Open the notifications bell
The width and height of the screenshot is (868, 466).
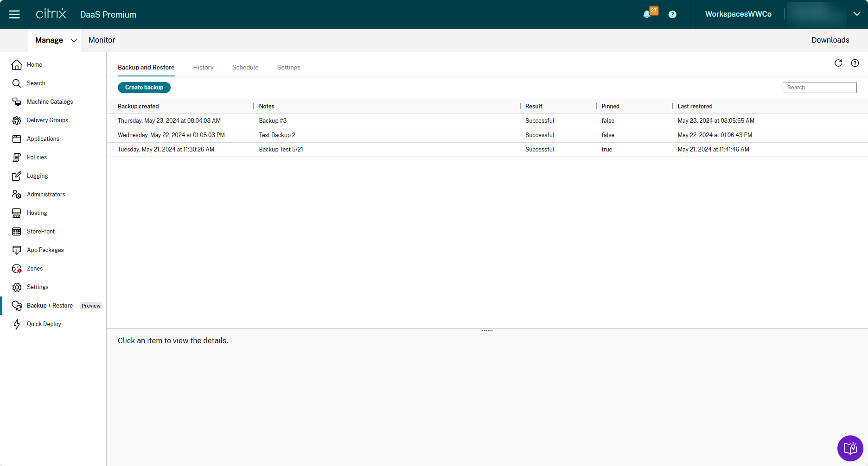point(647,14)
